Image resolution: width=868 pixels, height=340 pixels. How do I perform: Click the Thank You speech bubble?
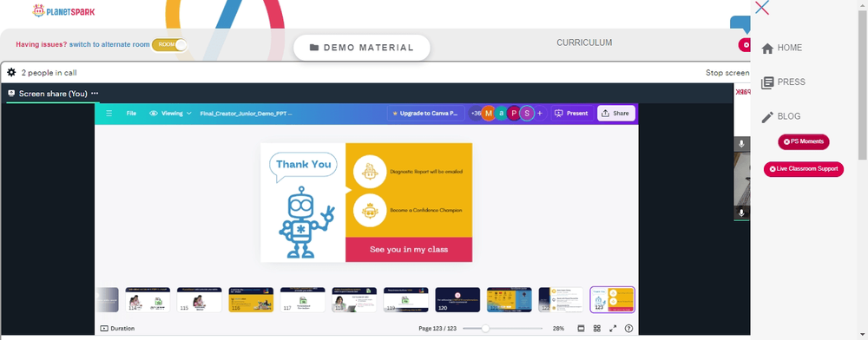point(303,166)
